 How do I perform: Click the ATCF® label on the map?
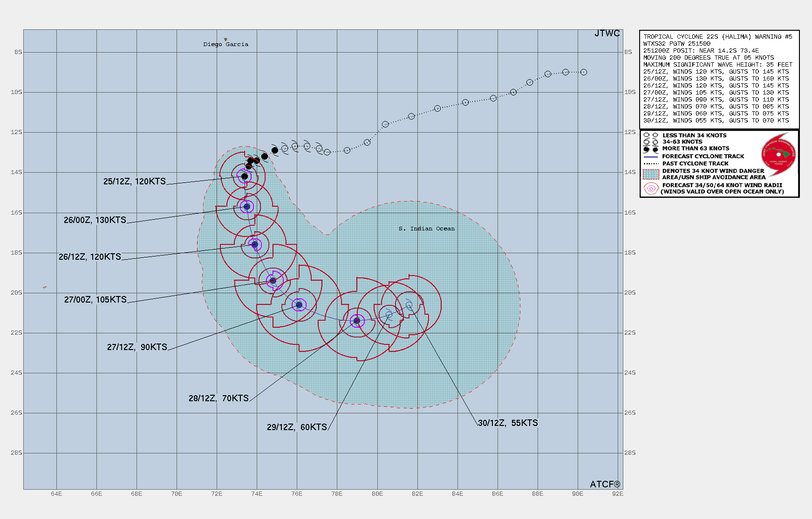pyautogui.click(x=605, y=484)
